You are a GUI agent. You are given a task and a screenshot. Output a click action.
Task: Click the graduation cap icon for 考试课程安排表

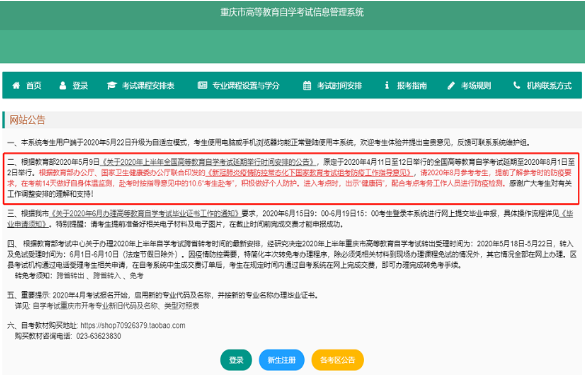click(x=112, y=85)
